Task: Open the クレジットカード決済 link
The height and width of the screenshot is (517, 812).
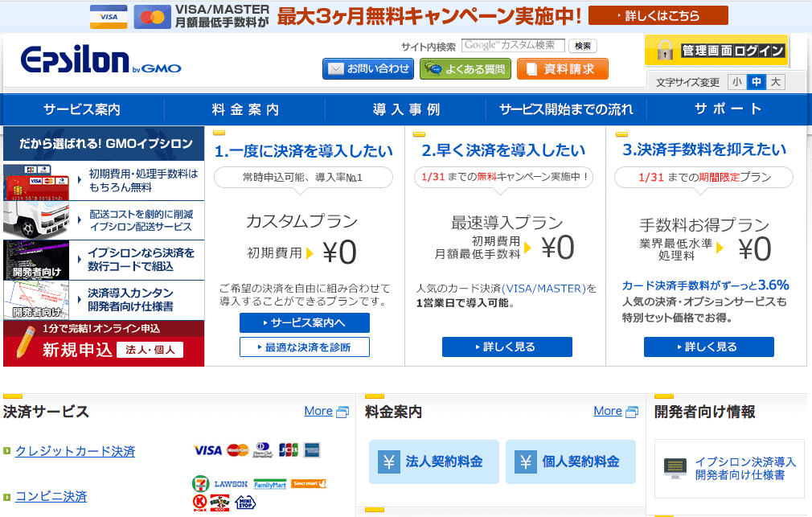Action: click(75, 451)
